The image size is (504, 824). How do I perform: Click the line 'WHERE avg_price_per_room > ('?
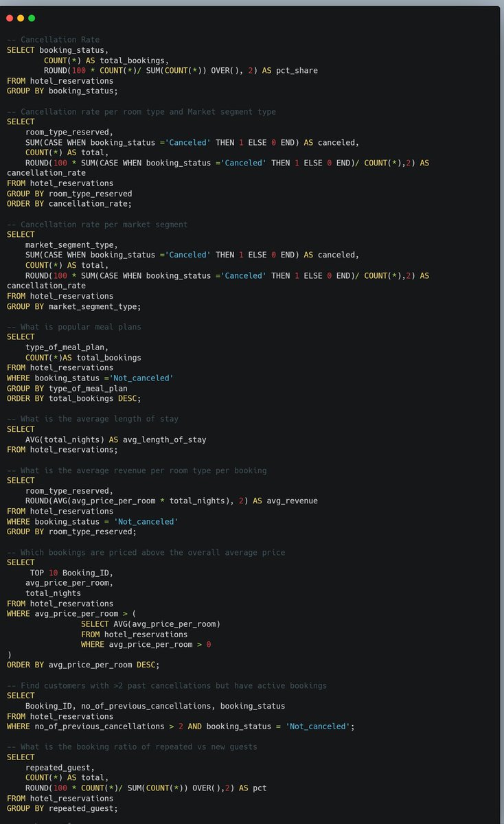pyautogui.click(x=72, y=614)
